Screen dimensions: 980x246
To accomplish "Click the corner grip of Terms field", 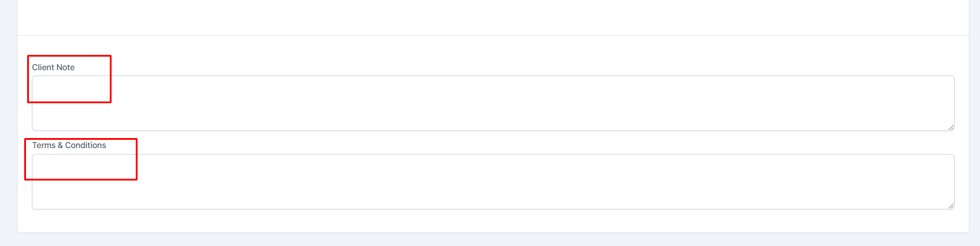I will (x=950, y=205).
